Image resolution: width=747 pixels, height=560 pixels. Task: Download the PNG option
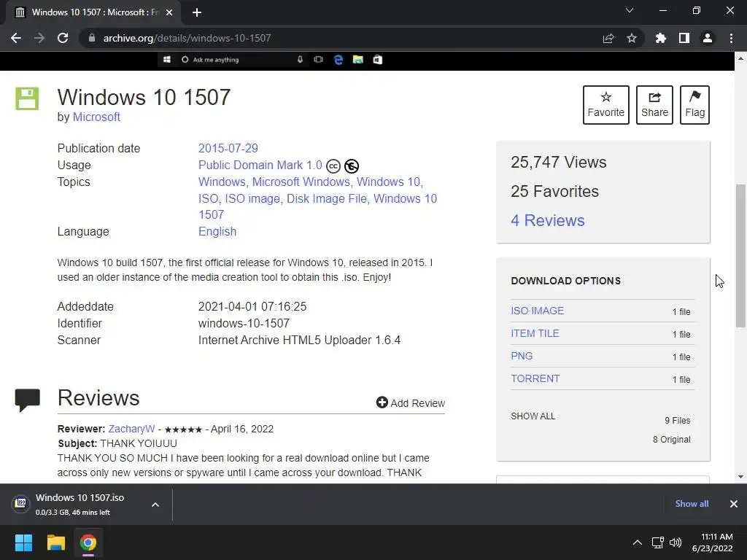[x=522, y=356]
